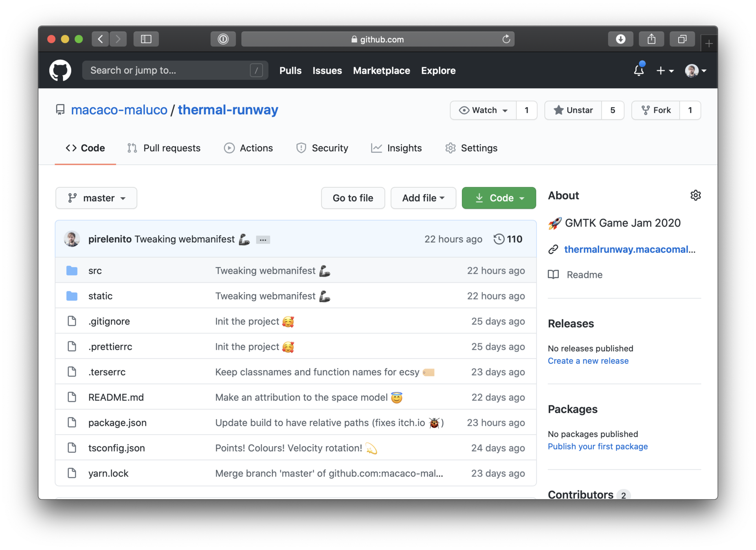Viewport: 756px width, 550px height.
Task: Switch to Code tab
Action: 85,148
